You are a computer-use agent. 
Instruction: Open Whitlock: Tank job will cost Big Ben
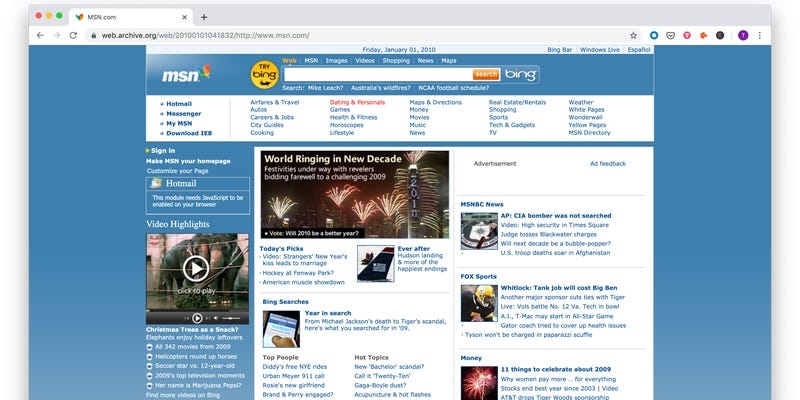559,288
